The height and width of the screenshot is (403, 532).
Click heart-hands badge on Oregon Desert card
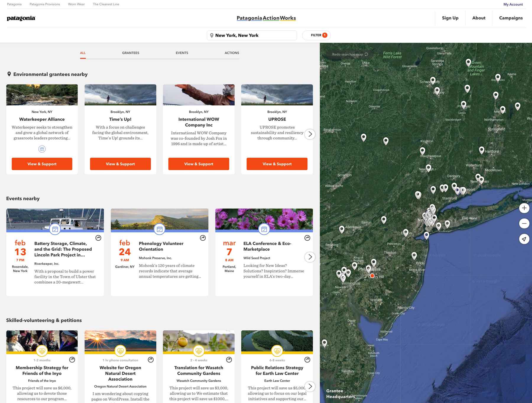120,351
